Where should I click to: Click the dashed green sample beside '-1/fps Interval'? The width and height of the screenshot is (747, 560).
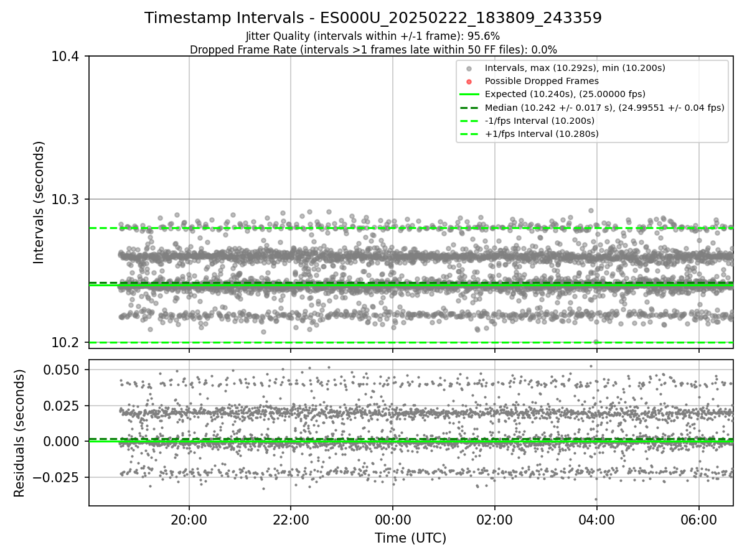(x=469, y=121)
